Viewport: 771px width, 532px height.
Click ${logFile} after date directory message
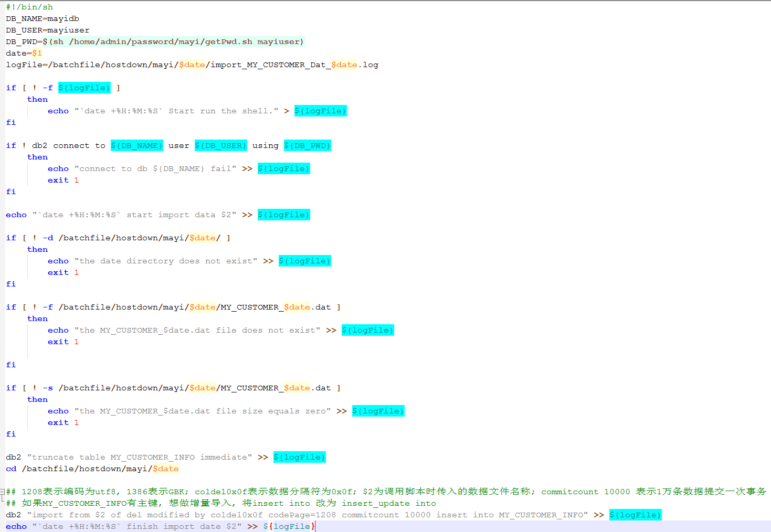[x=305, y=261]
